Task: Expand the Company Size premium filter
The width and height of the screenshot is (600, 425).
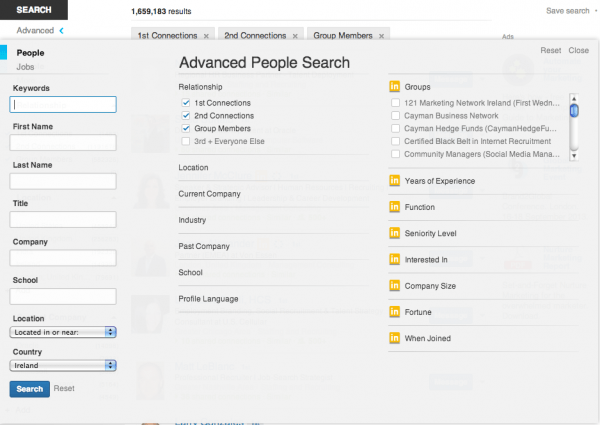Action: tap(430, 286)
